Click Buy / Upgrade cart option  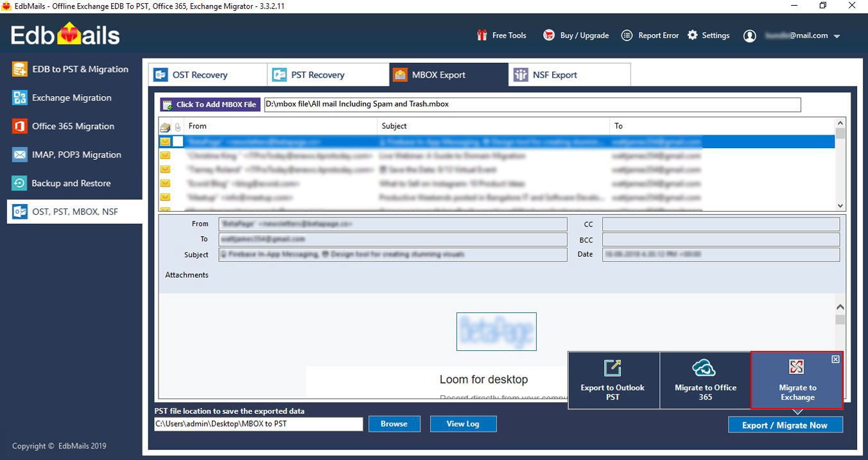tap(576, 35)
